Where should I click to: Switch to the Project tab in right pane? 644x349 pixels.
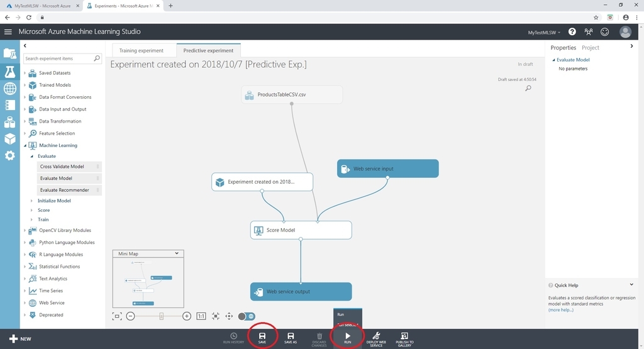[x=590, y=48]
